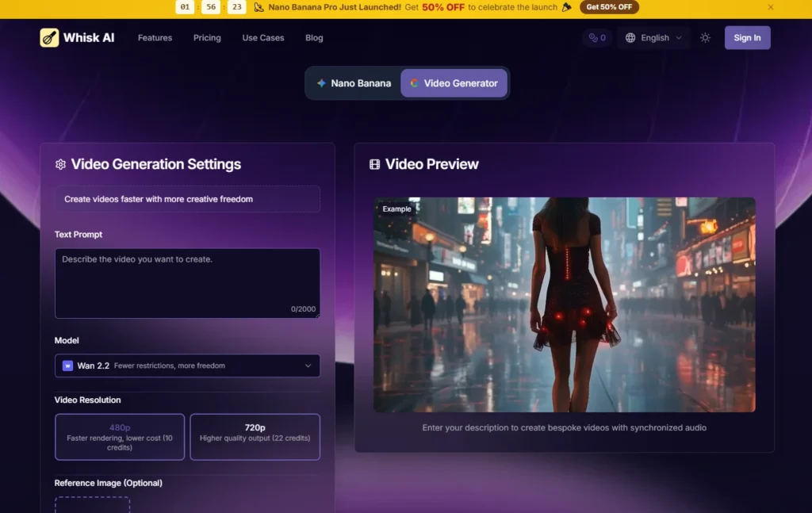
Task: Select the 480p resolution option
Action: (120, 437)
